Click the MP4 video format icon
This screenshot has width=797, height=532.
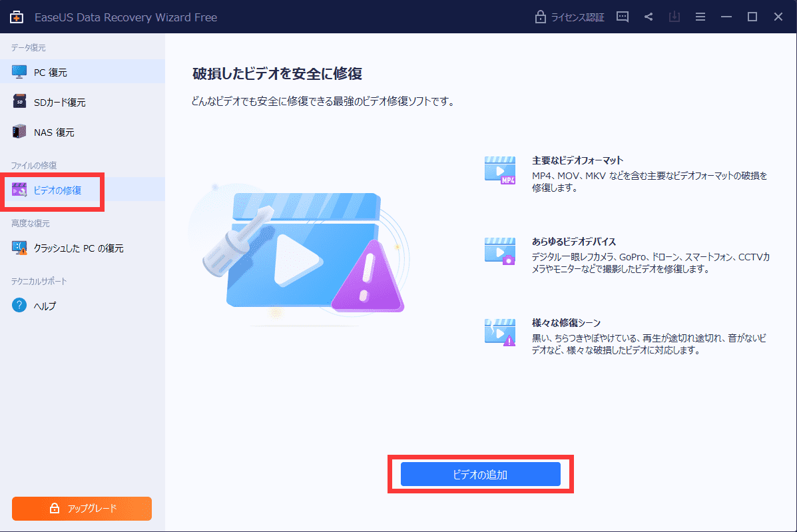[500, 170]
